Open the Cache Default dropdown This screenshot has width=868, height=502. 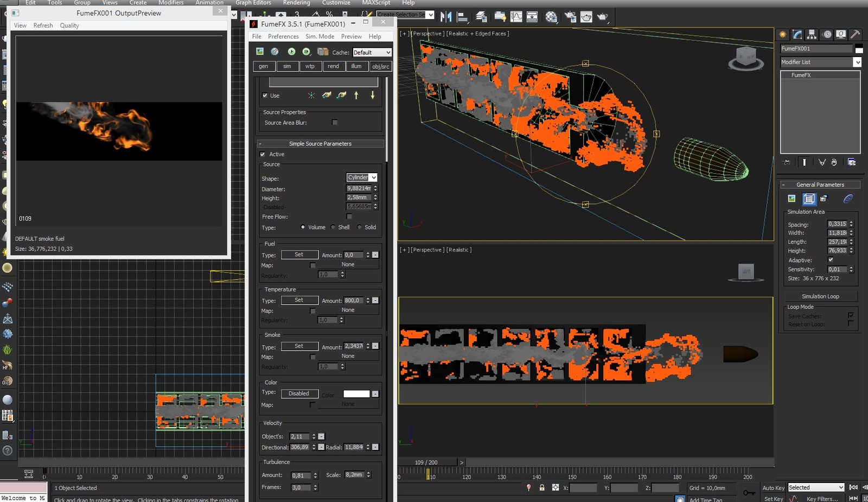tap(372, 53)
